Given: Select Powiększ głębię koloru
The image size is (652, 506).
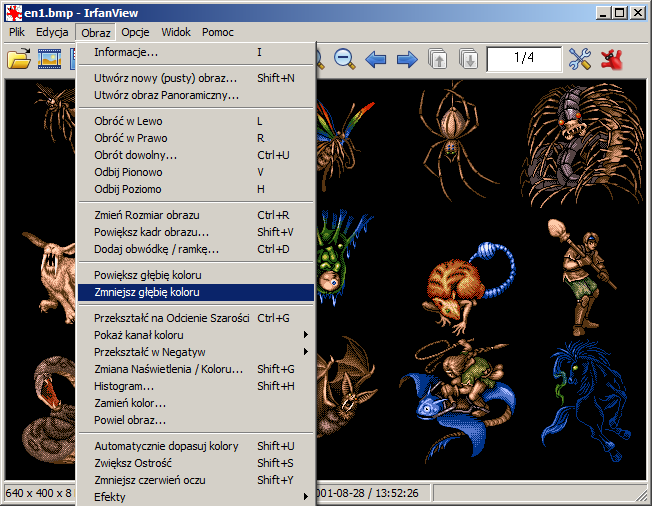Looking at the screenshot, I should [196, 275].
